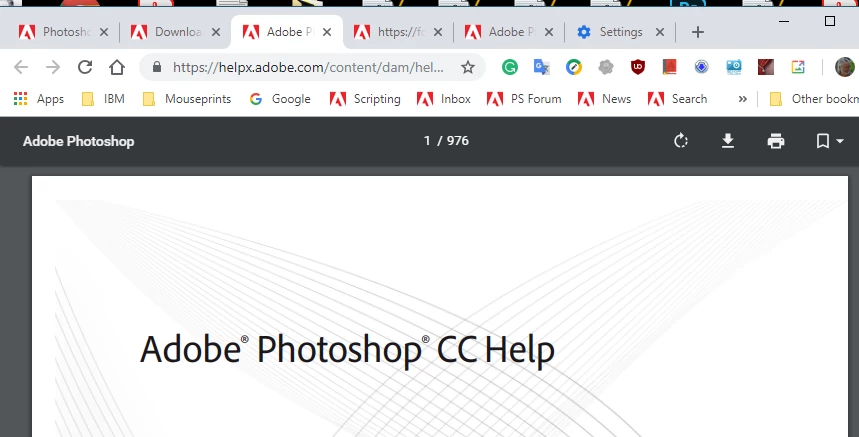This screenshot has width=859, height=437.
Task: Open the Google bookmark
Action: click(x=280, y=99)
